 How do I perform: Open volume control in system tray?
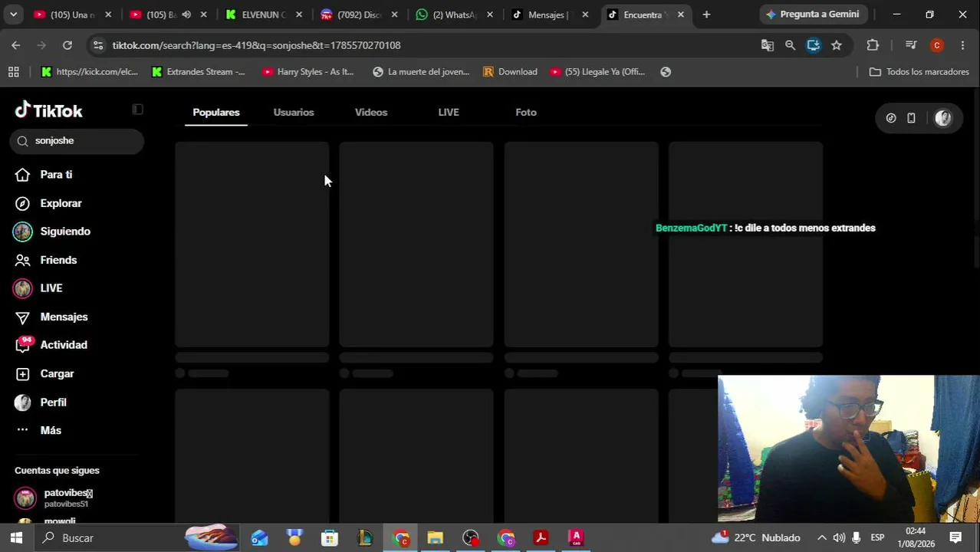pos(839,538)
